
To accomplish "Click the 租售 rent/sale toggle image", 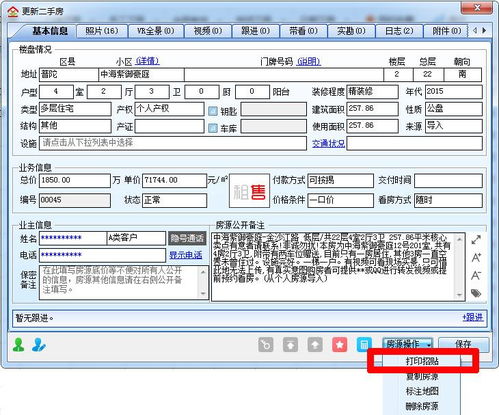I will click(x=249, y=191).
